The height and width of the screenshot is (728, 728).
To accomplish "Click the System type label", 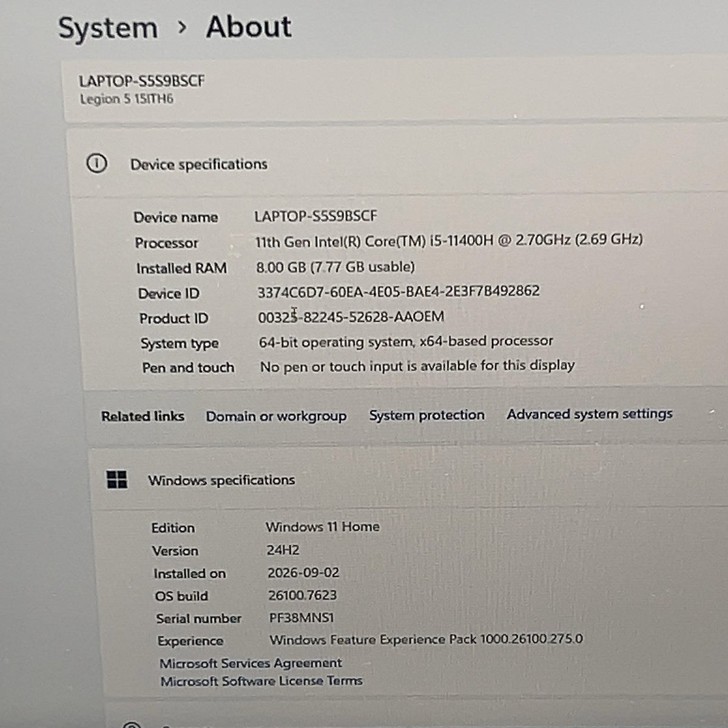I will tap(180, 343).
